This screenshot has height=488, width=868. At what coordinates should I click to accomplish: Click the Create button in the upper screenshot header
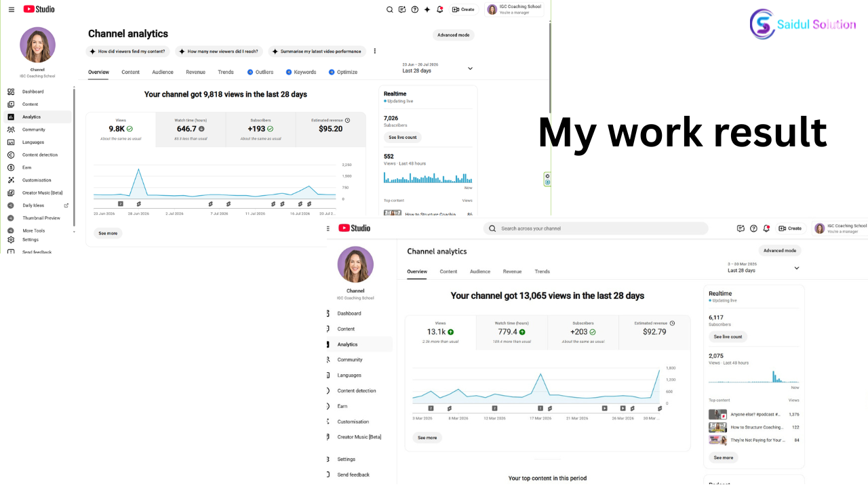[x=464, y=9]
